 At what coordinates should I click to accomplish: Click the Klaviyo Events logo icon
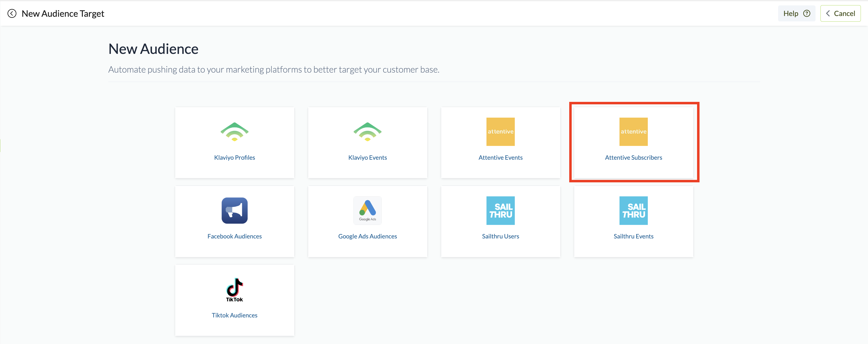367,132
